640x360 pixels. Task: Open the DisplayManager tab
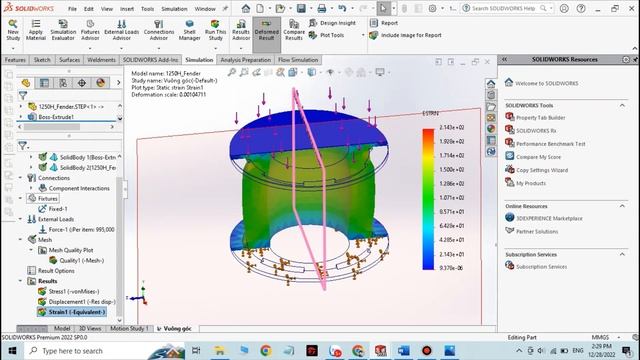[x=100, y=83]
